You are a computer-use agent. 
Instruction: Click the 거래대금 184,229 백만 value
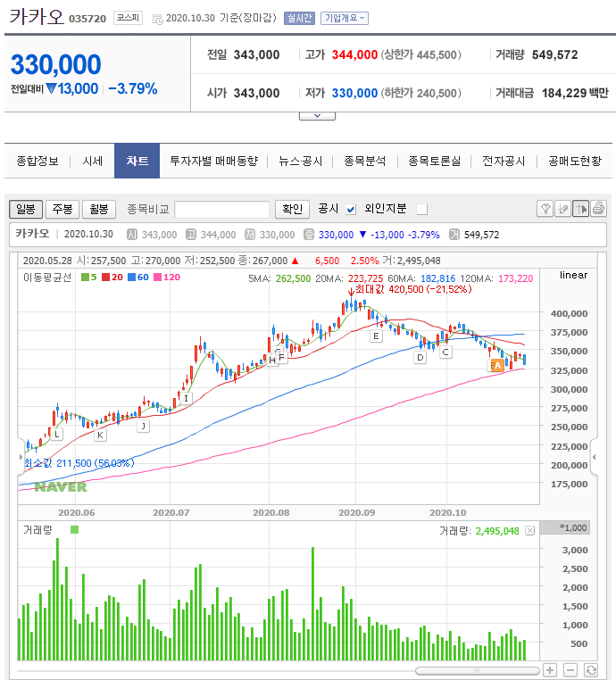pyautogui.click(x=575, y=93)
